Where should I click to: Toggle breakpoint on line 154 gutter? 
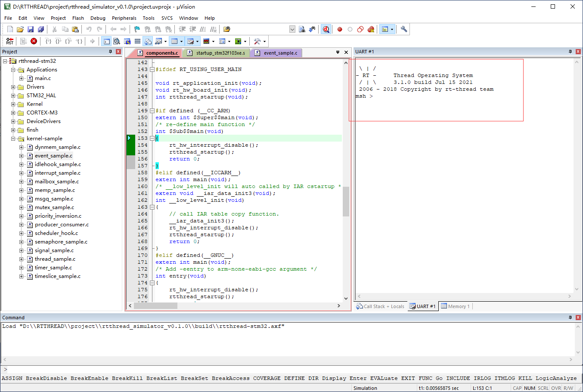tap(131, 145)
